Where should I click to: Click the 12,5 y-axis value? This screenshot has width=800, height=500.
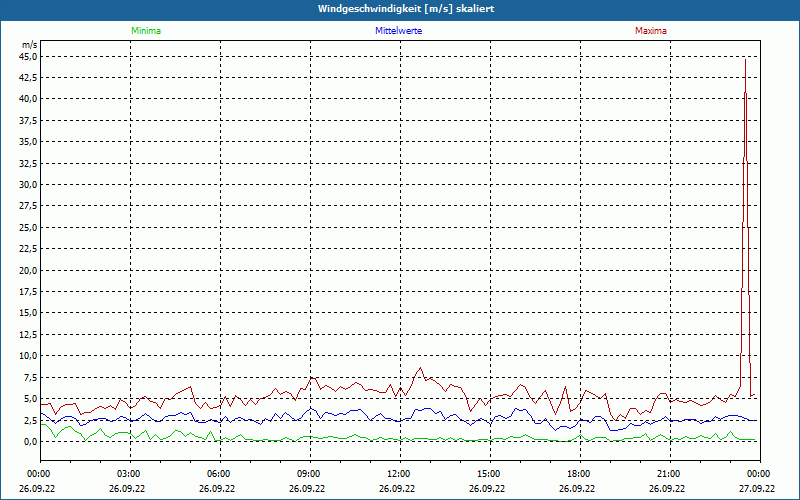(x=29, y=335)
